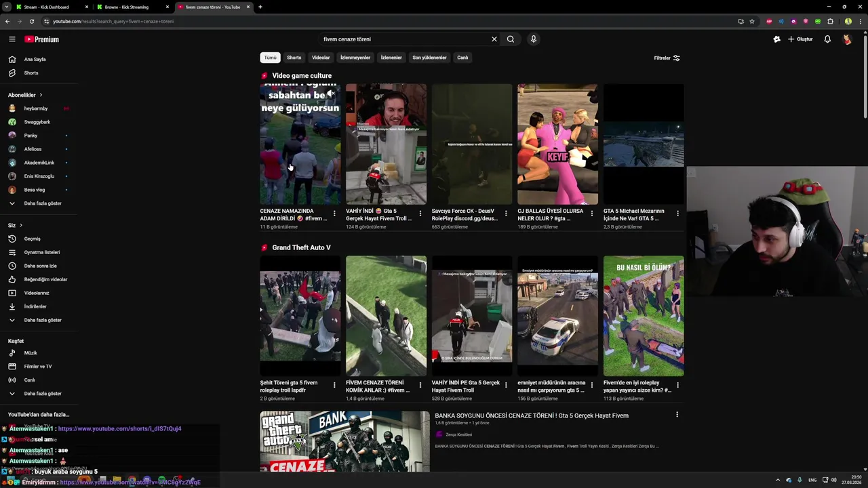Open heybarmby subscription channel

point(36,108)
